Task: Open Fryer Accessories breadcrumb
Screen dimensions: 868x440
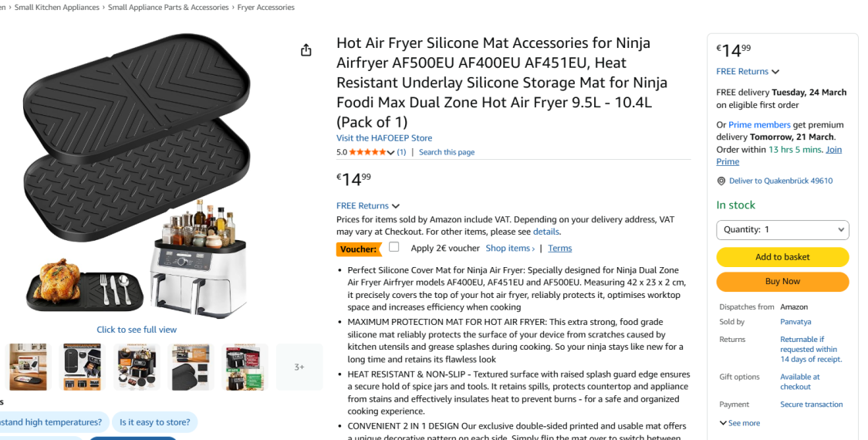Action: pos(266,8)
